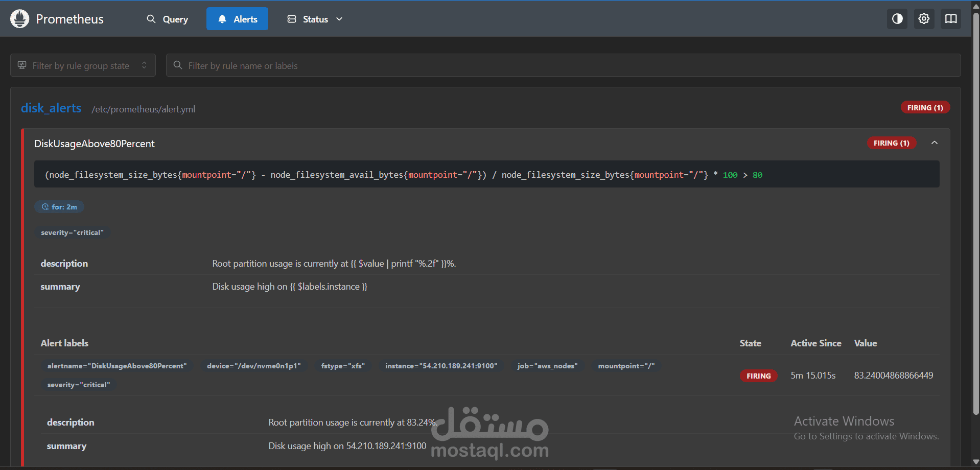Click the device="/dev/nvme0n1p1" label
The image size is (980, 470).
pyautogui.click(x=254, y=366)
